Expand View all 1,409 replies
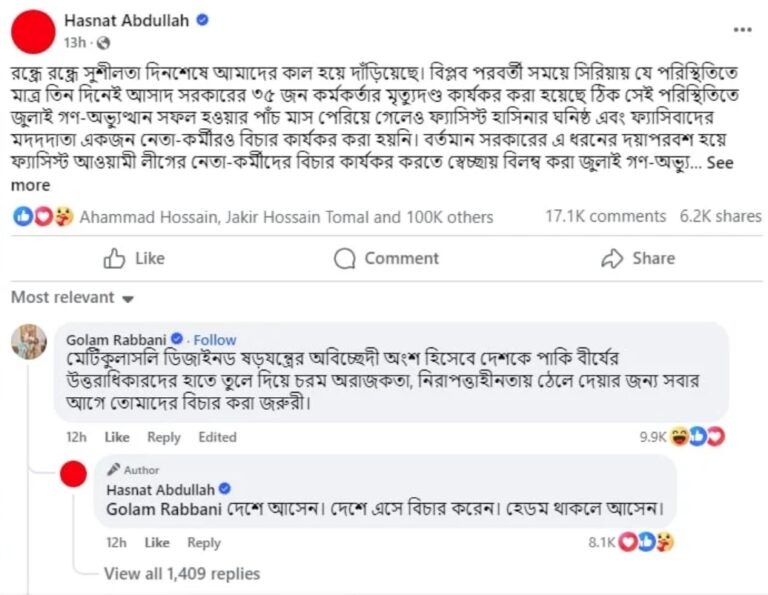Image resolution: width=768 pixels, height=595 pixels. [x=182, y=573]
